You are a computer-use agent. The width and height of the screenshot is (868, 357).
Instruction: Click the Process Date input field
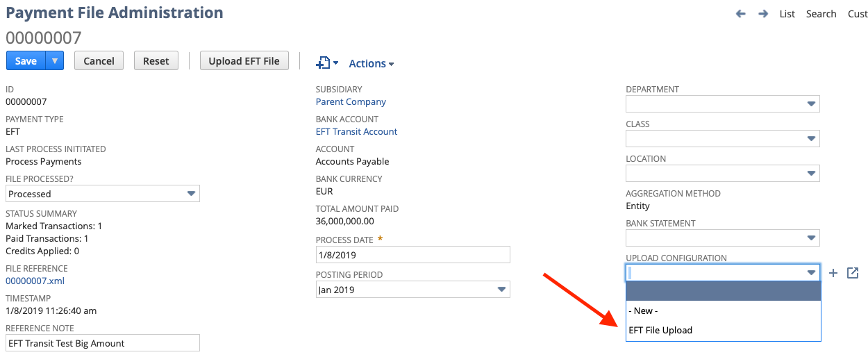pos(413,254)
